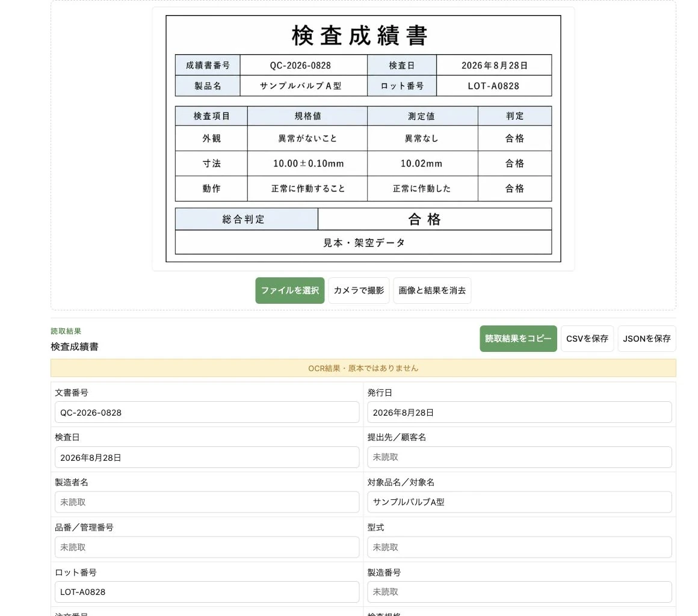Screen dimensions: 698x616
Task: Click the uploaded 検査成績書 image preview
Action: pyautogui.click(x=363, y=139)
